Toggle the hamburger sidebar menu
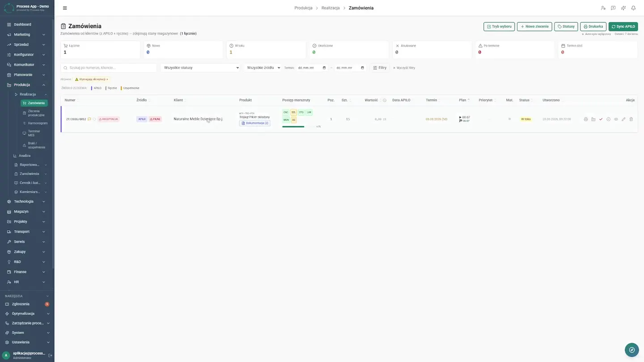Viewport: 644px width, 362px height. point(65,8)
